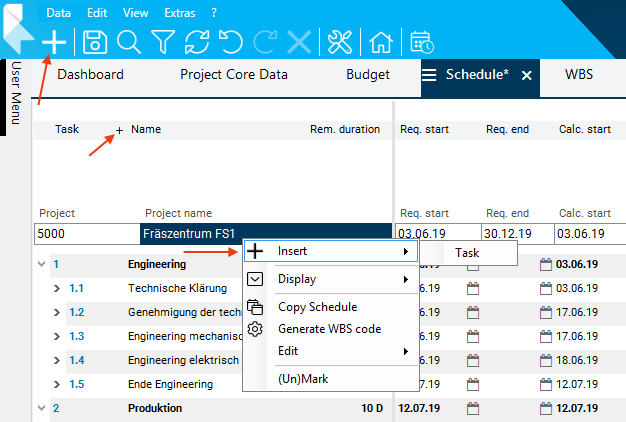Viewport: 626px width, 422px height.
Task: Click the project number field 5000
Action: click(x=85, y=233)
